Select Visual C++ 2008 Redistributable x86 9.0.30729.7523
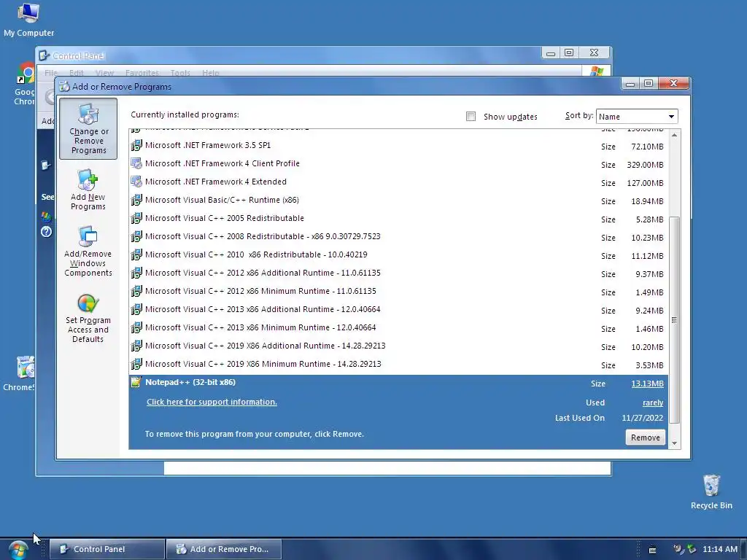The image size is (747, 560). coord(399,237)
